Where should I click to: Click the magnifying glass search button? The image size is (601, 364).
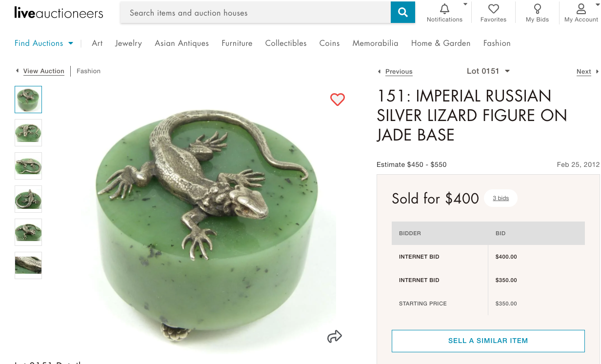coord(402,13)
